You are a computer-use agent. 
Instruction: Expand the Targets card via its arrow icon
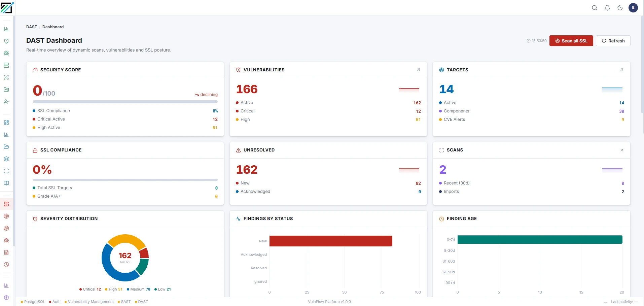[x=622, y=70]
